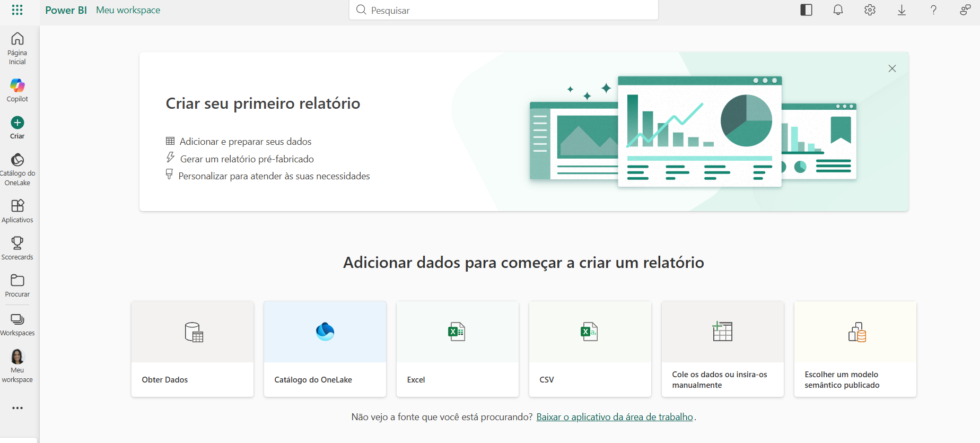980x443 pixels.
Task: Choose the CSV data source card
Action: (590, 349)
